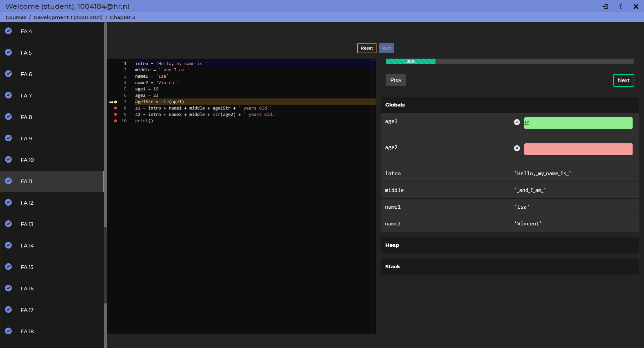Click the logout icon in header

[605, 6]
